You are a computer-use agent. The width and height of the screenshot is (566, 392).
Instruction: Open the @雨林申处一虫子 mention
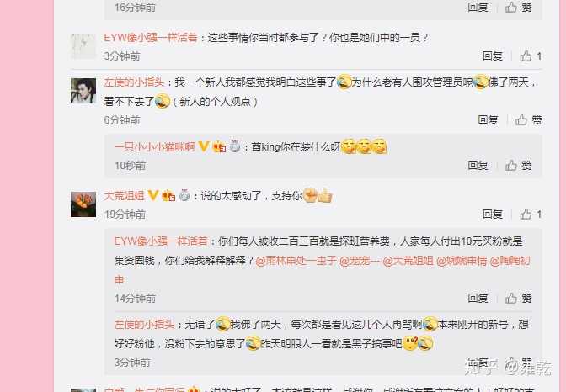click(x=296, y=261)
